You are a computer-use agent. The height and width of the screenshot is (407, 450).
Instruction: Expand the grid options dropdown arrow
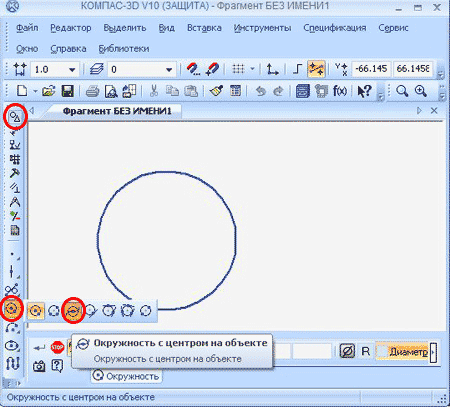click(252, 69)
